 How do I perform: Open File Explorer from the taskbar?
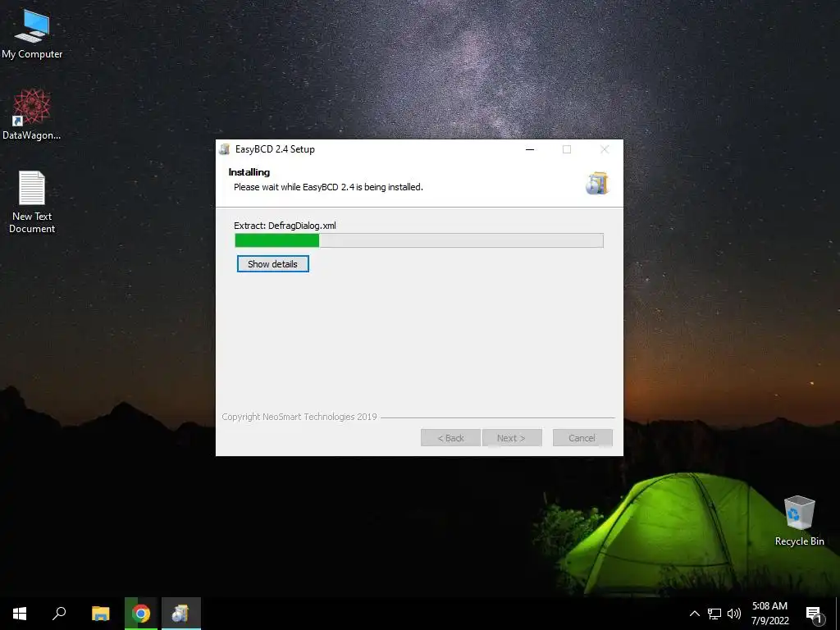tap(101, 614)
